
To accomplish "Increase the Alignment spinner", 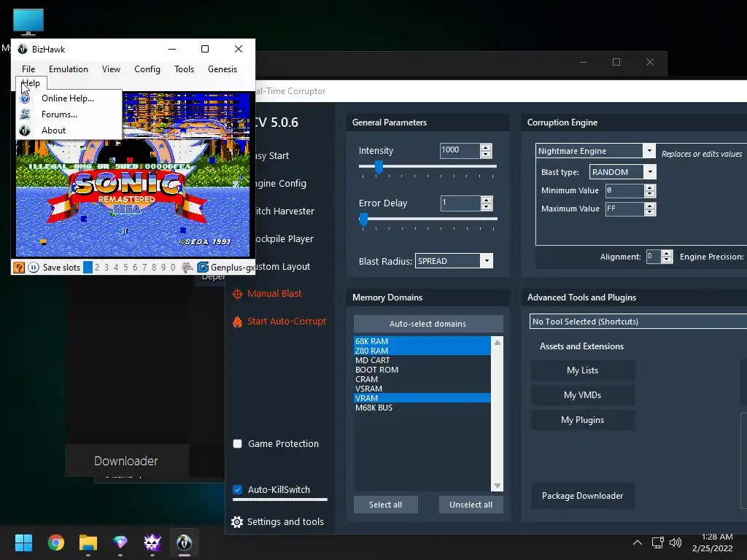I will [x=667, y=253].
